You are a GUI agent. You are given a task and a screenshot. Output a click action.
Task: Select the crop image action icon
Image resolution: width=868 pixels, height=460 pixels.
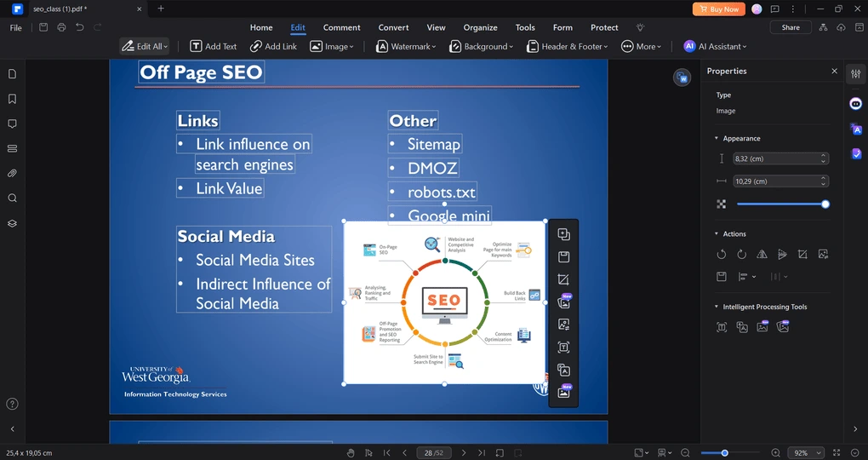[x=802, y=254]
